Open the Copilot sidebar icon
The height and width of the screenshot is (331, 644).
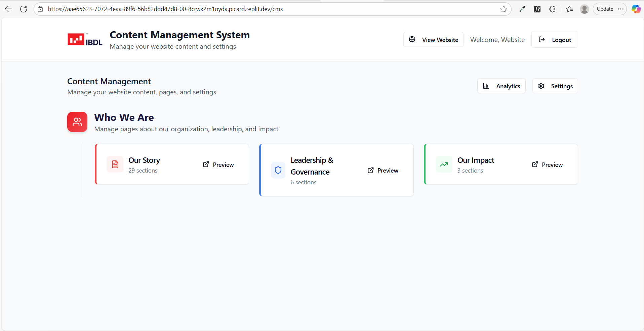click(x=636, y=9)
